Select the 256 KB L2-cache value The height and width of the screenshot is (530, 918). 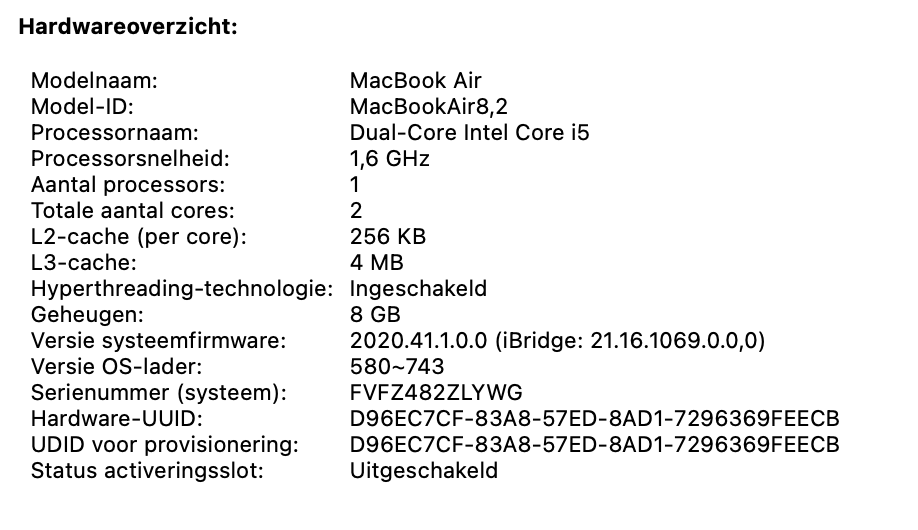(388, 237)
